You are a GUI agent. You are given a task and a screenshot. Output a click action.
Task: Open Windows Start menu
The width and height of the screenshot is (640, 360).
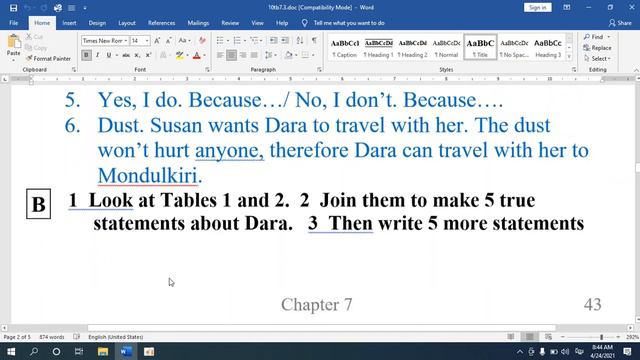(11, 351)
